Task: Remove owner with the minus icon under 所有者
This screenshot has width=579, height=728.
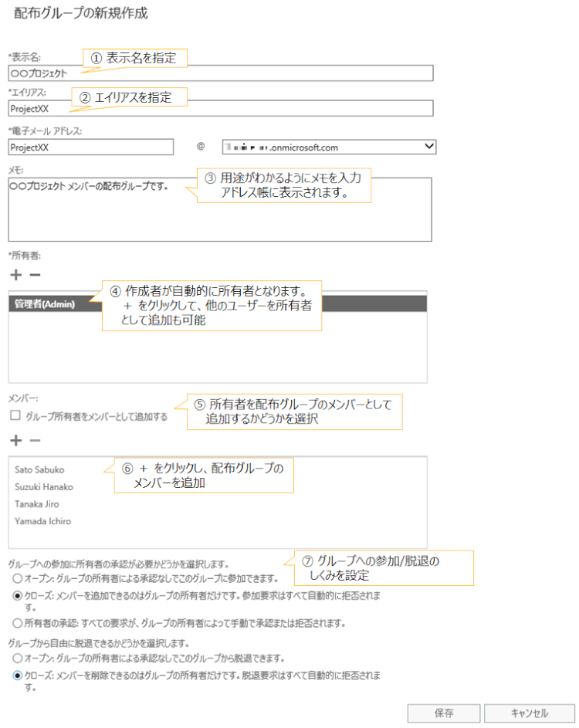Action: click(35, 275)
